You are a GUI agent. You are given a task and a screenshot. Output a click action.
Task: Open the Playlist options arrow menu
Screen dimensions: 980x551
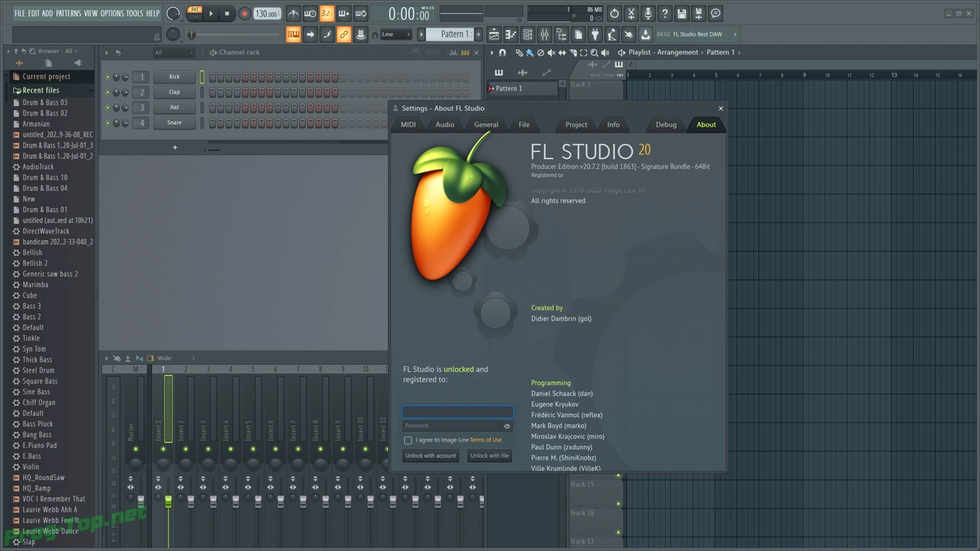coord(491,52)
